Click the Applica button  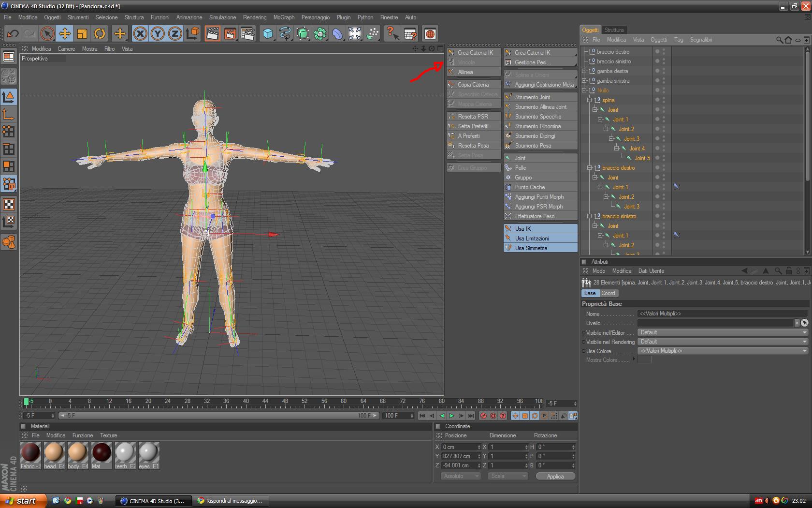(x=555, y=477)
